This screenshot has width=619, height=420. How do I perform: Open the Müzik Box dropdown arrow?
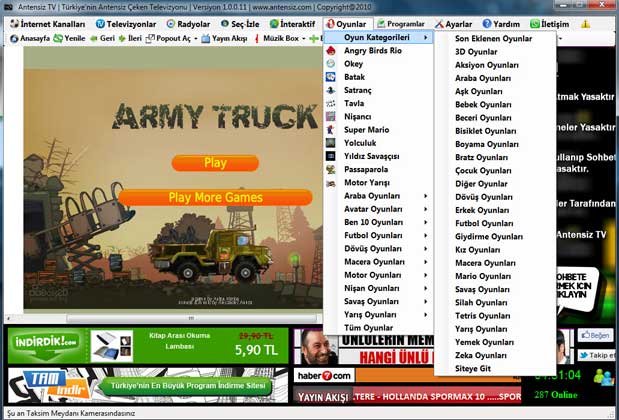[x=304, y=39]
